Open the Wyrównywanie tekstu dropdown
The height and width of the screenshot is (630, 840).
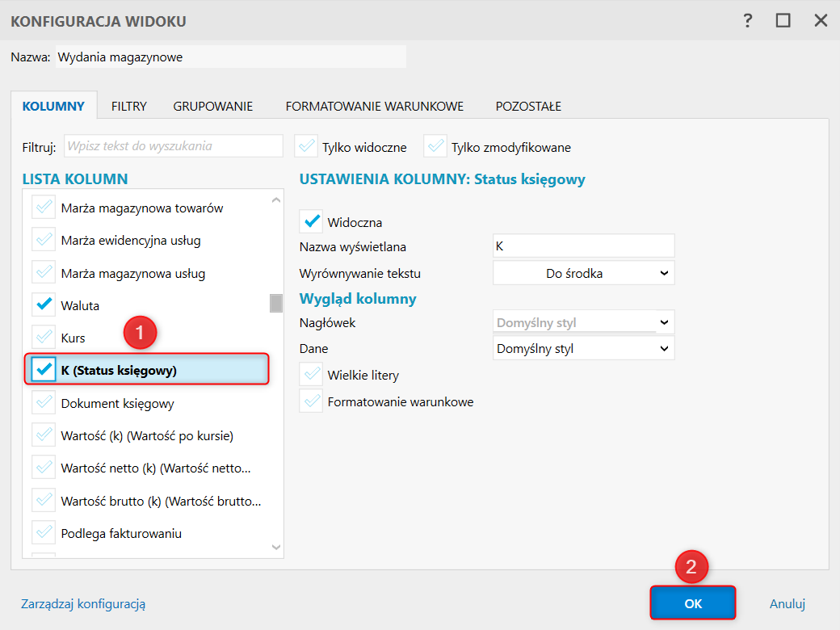coord(583,273)
